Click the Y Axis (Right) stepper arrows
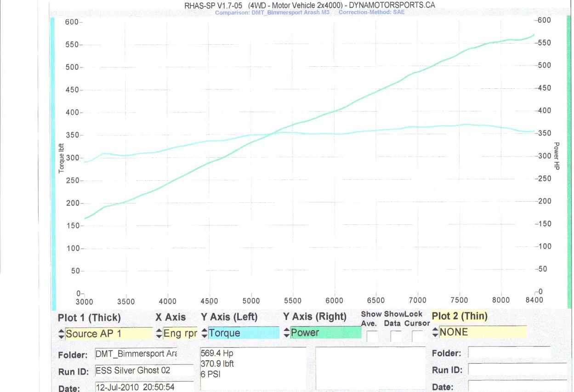This screenshot has width=574, height=392. (x=287, y=333)
